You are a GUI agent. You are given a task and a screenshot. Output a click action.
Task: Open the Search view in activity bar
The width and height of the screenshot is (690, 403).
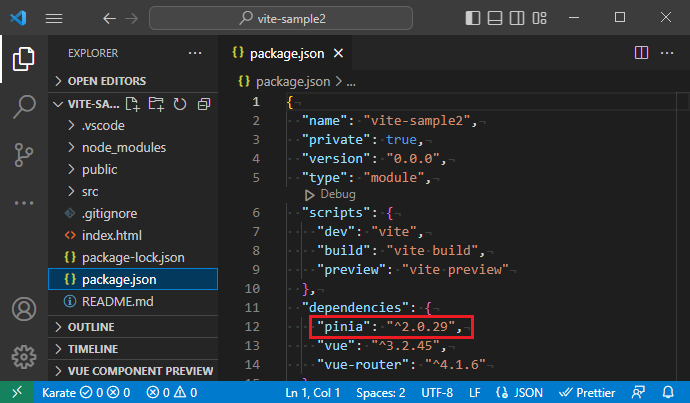(24, 107)
